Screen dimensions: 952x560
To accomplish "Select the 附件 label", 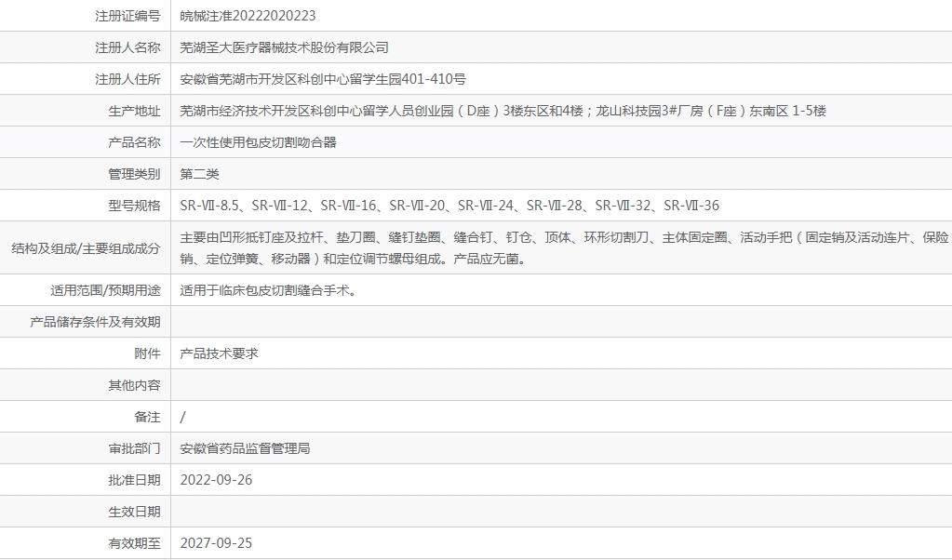I will [x=148, y=353].
